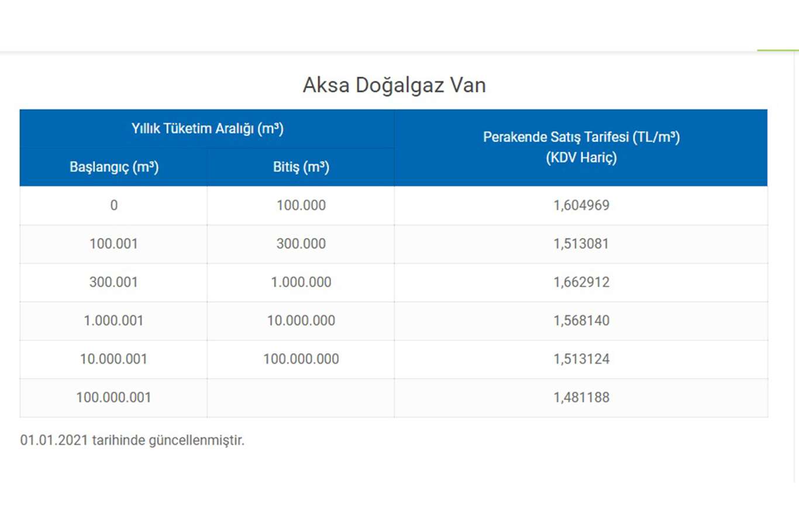The image size is (799, 532).
Task: Click the start value 0 cell
Action: point(113,206)
